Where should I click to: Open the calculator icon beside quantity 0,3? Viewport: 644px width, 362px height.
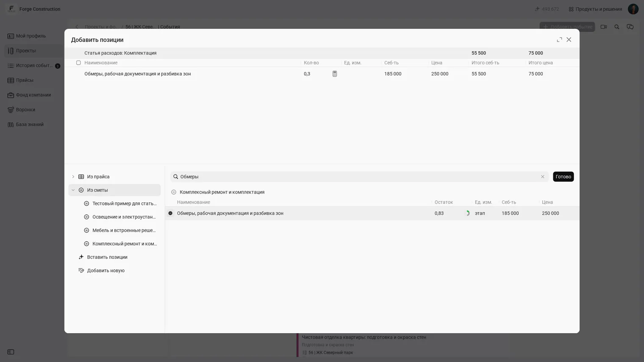tap(335, 74)
